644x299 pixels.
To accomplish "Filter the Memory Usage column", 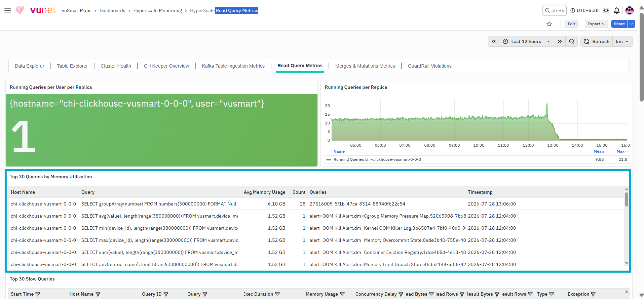I will point(342,294).
